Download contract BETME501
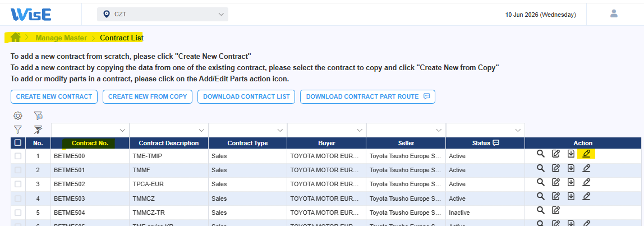Screen dimensions: 644x226 [571, 168]
